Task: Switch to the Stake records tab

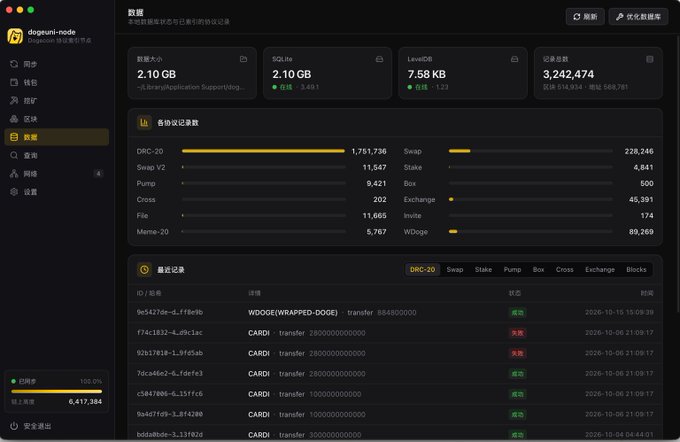Action: 483,269
